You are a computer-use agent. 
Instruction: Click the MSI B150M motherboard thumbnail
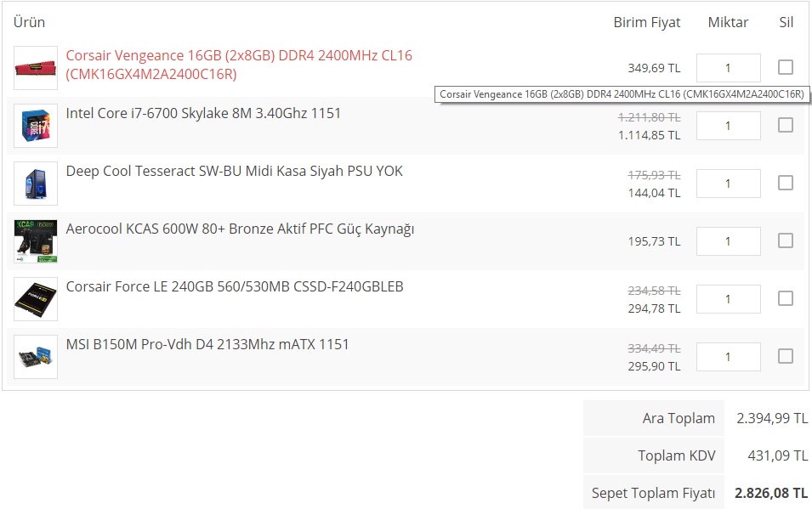pos(36,357)
